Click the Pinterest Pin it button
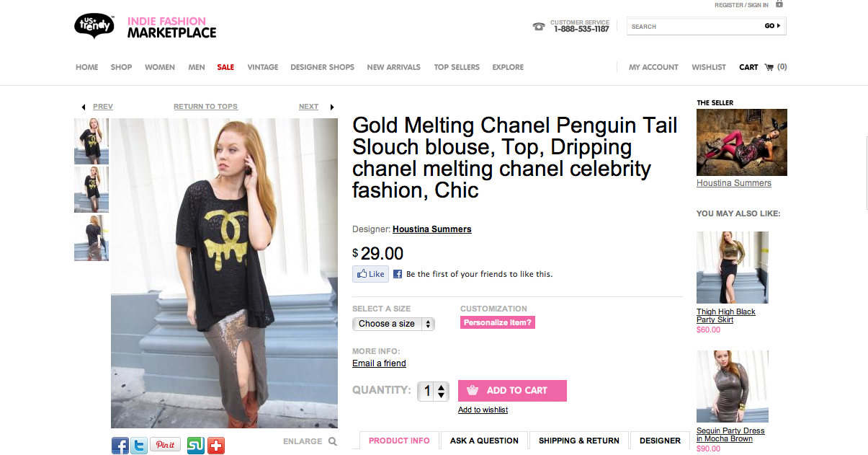The image size is (868, 455). pyautogui.click(x=165, y=445)
